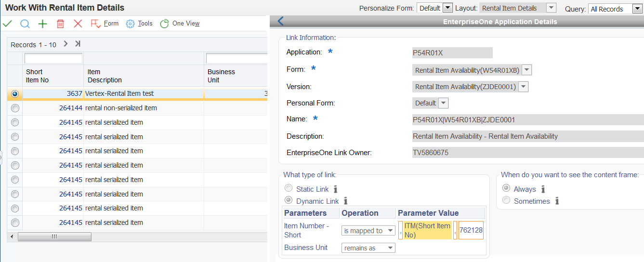Click the green plus Add icon
Image resolution: width=644 pixels, height=262 pixels.
tap(43, 24)
